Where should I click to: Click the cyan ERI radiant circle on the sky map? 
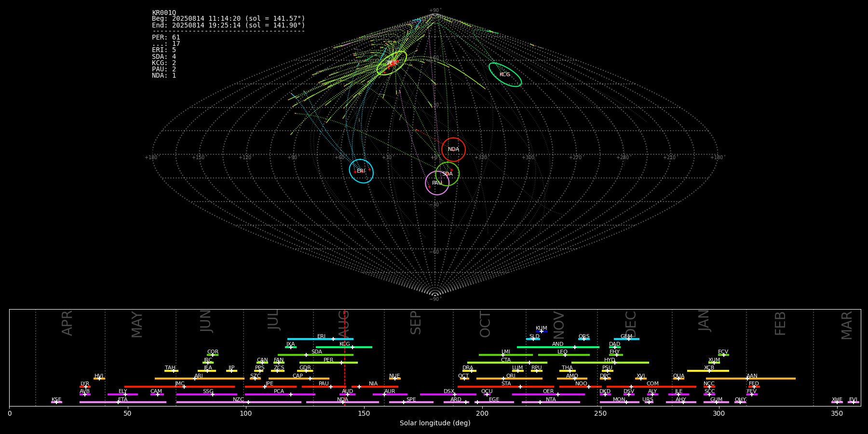point(361,171)
